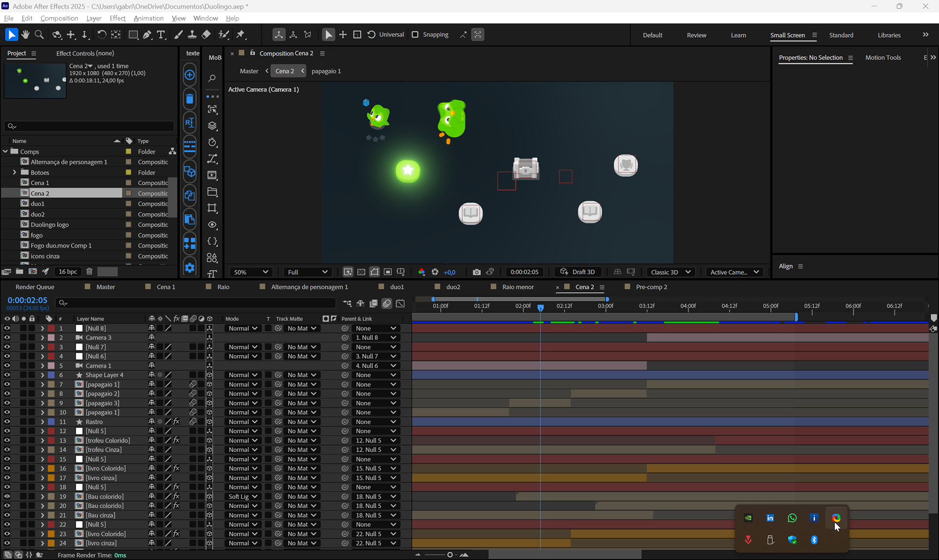Delete selected project item trash icon

point(89,272)
